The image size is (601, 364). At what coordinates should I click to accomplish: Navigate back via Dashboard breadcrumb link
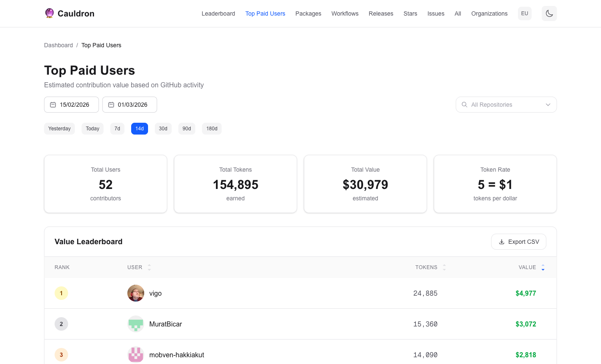tap(58, 45)
